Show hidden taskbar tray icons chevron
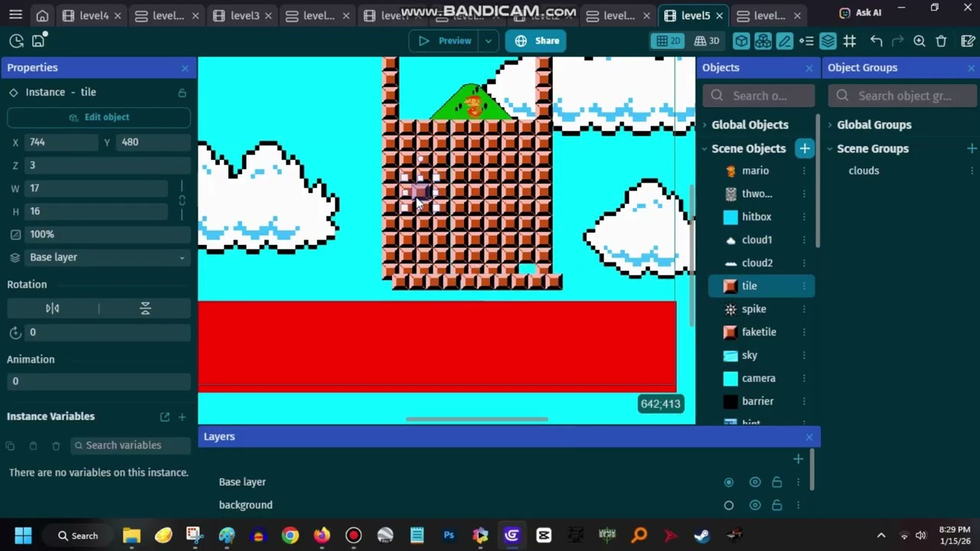The image size is (980, 551). pyautogui.click(x=881, y=535)
